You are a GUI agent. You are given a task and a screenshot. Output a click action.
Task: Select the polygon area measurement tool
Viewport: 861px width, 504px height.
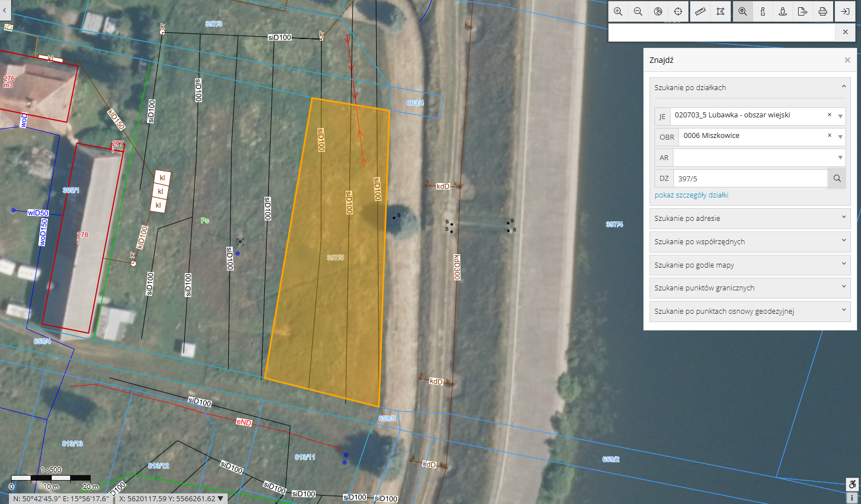[x=720, y=11]
